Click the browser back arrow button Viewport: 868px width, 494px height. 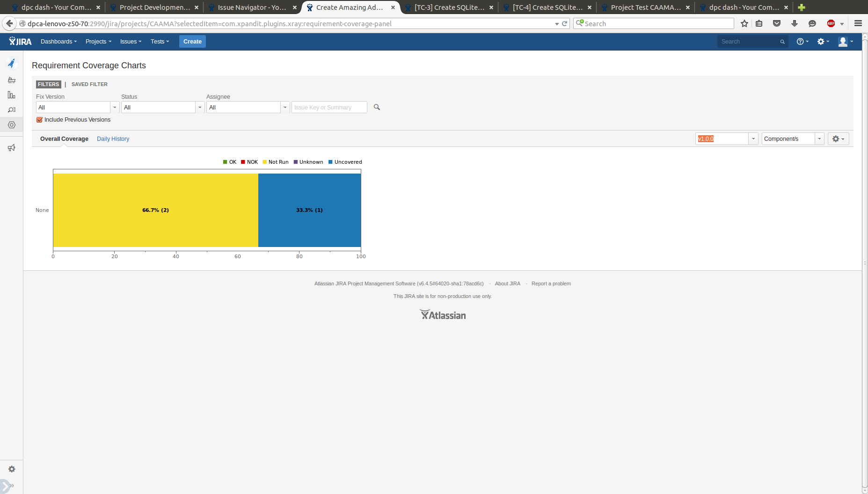click(9, 23)
